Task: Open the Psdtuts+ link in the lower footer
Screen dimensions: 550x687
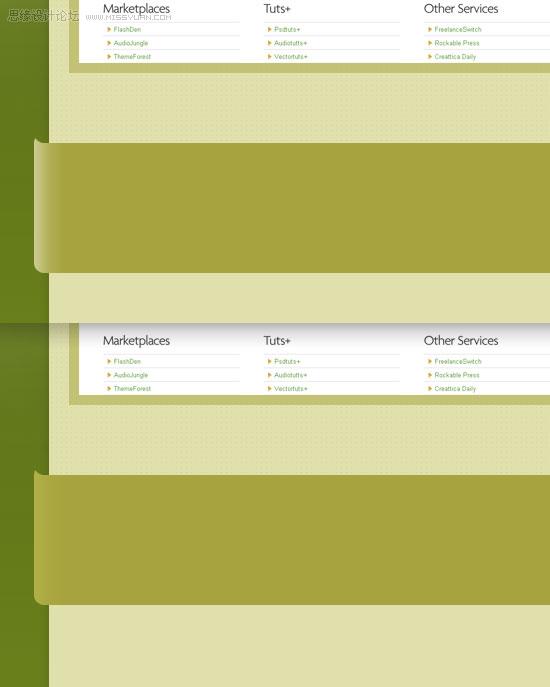Action: (x=287, y=361)
